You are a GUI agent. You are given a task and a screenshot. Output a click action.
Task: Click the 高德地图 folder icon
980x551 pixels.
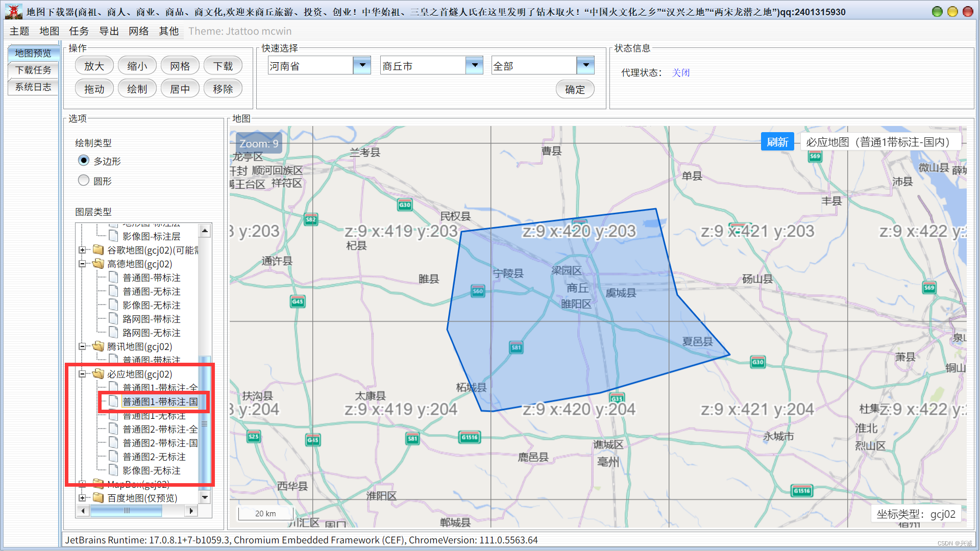[x=99, y=264]
